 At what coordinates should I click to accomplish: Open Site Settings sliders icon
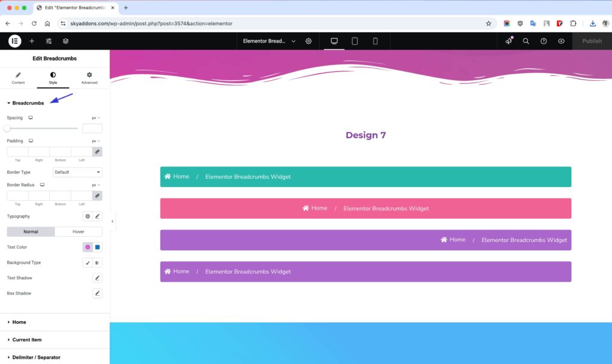pos(49,41)
